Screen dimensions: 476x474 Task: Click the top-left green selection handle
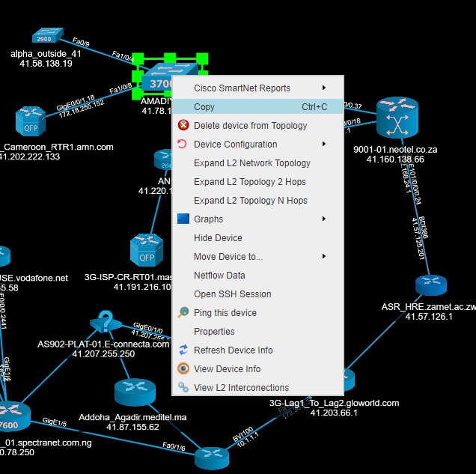(138, 57)
